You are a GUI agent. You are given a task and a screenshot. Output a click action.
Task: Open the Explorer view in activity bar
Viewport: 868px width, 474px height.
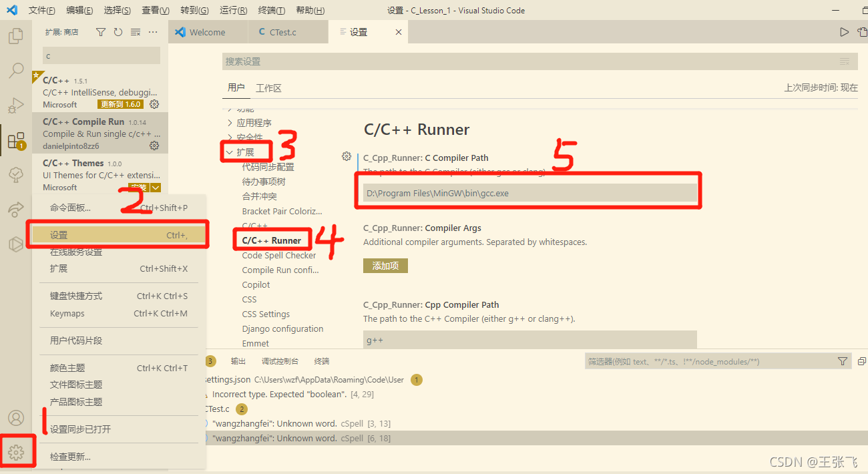(x=16, y=35)
